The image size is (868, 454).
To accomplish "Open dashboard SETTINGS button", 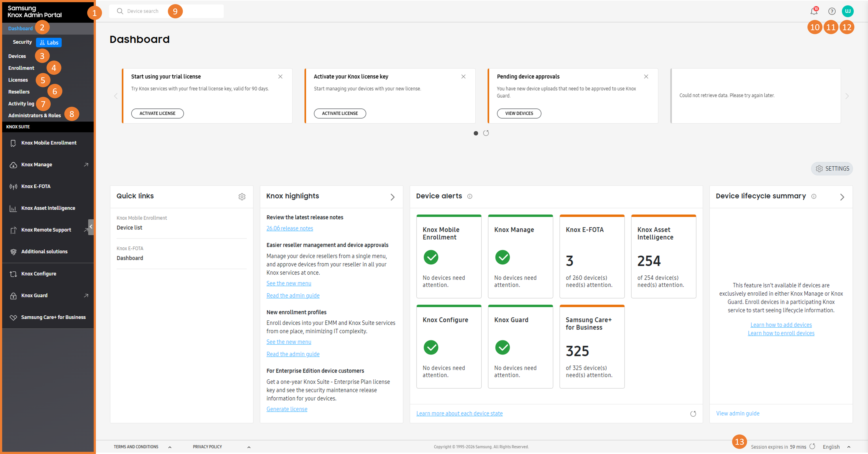I will point(832,168).
